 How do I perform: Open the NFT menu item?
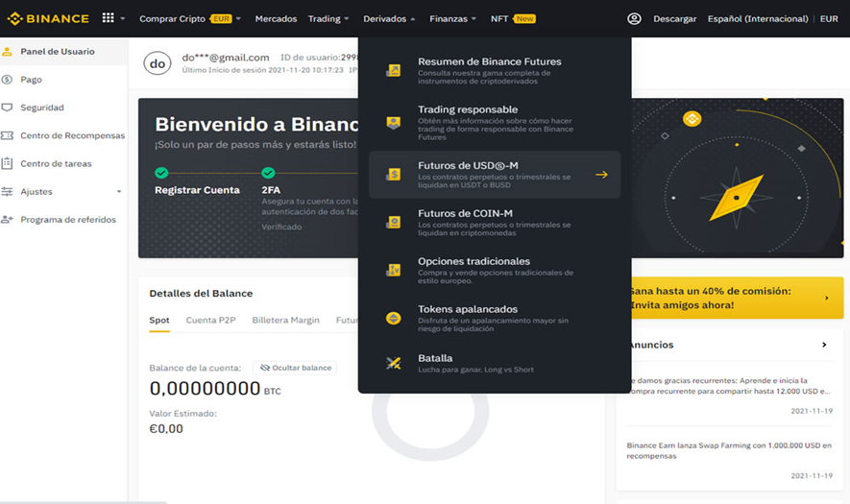tap(513, 18)
